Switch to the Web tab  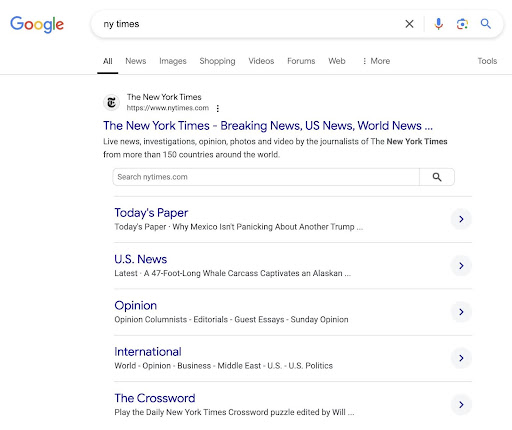pyautogui.click(x=337, y=61)
